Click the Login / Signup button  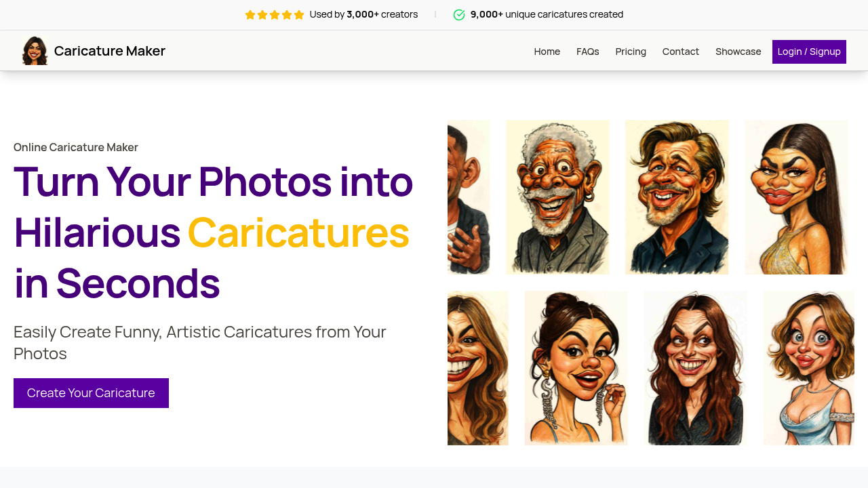809,52
